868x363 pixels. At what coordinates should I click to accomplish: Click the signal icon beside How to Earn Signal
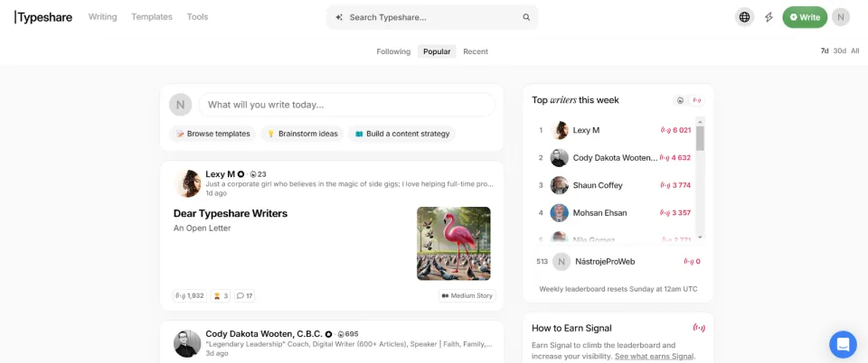tap(699, 328)
